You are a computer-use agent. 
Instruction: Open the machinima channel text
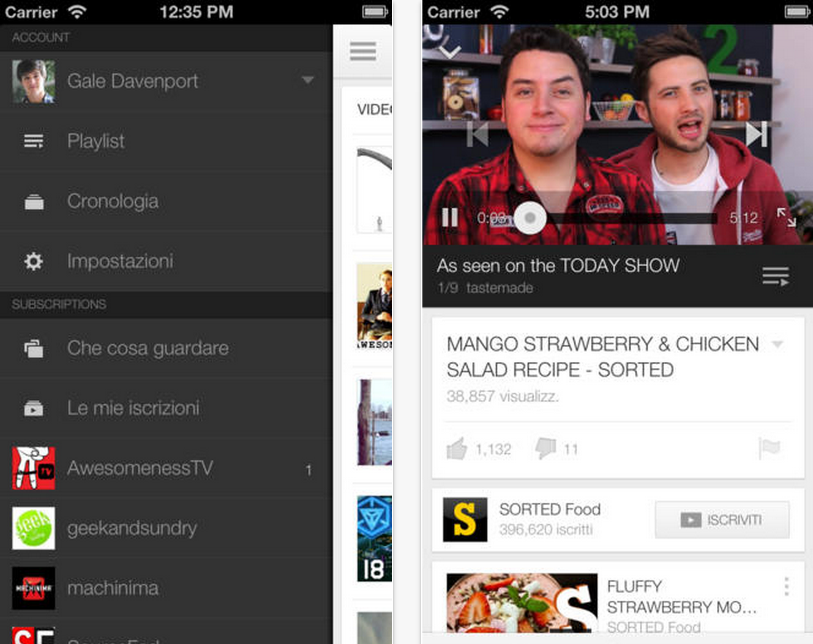113,588
